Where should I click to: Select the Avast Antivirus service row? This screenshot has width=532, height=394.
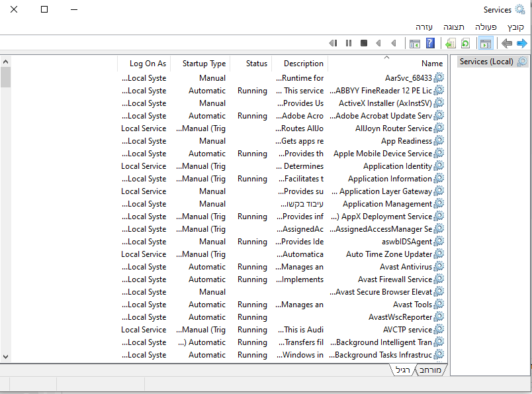pos(406,267)
